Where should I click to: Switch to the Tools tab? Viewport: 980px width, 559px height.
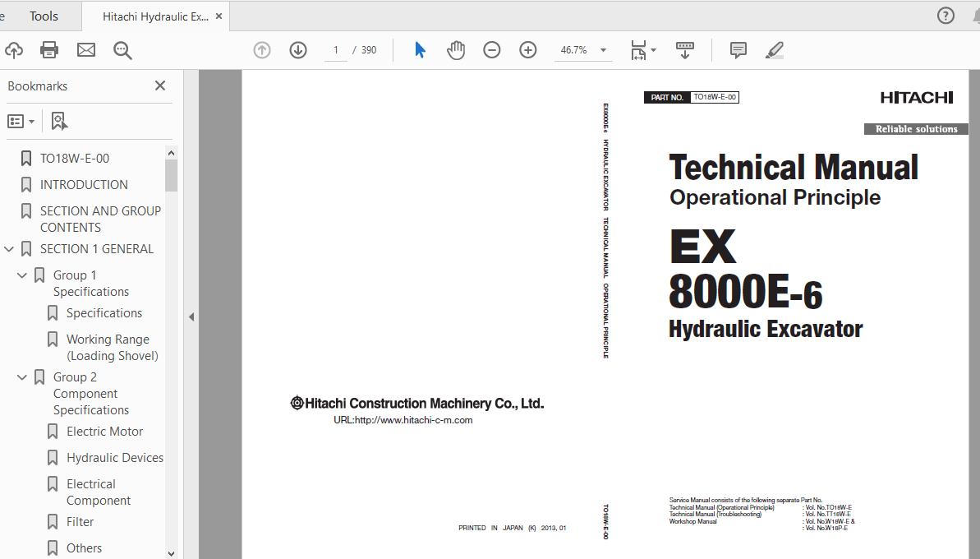[44, 16]
